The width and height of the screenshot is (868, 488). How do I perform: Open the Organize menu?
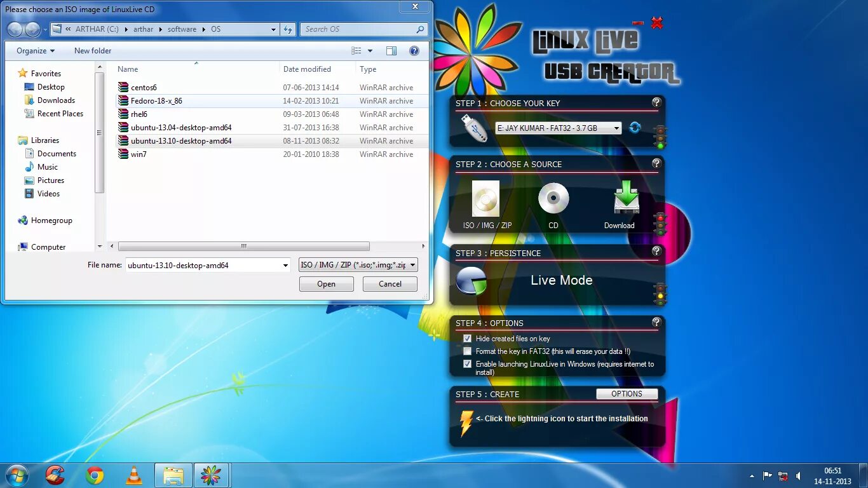(x=36, y=51)
